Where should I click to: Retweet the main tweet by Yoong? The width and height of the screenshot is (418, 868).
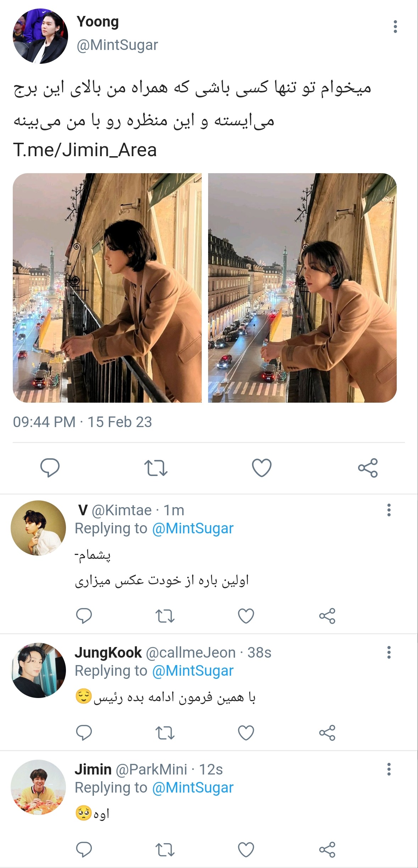[x=156, y=468]
